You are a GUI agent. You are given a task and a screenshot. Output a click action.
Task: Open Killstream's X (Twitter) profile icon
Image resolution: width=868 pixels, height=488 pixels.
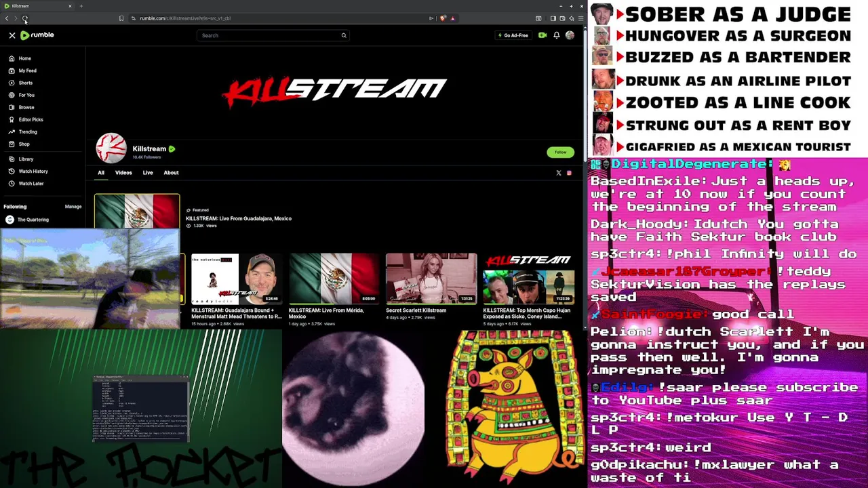[x=559, y=173]
